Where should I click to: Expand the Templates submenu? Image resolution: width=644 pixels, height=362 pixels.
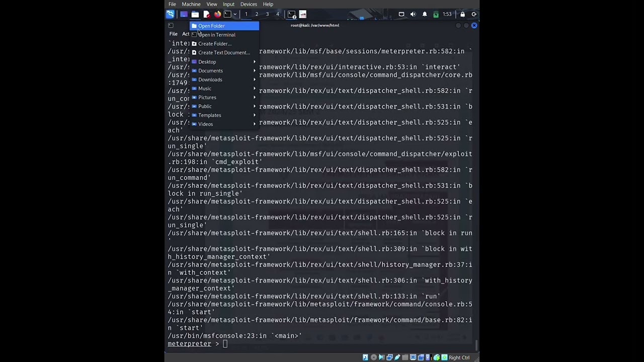(x=224, y=115)
